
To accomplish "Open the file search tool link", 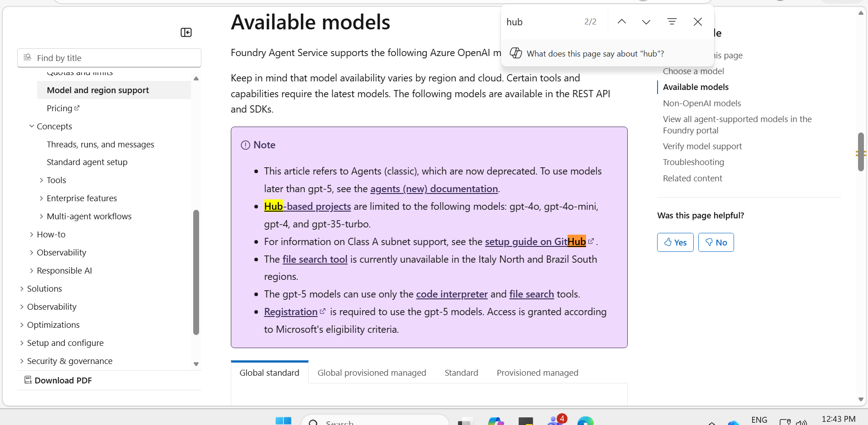I will click(x=315, y=259).
